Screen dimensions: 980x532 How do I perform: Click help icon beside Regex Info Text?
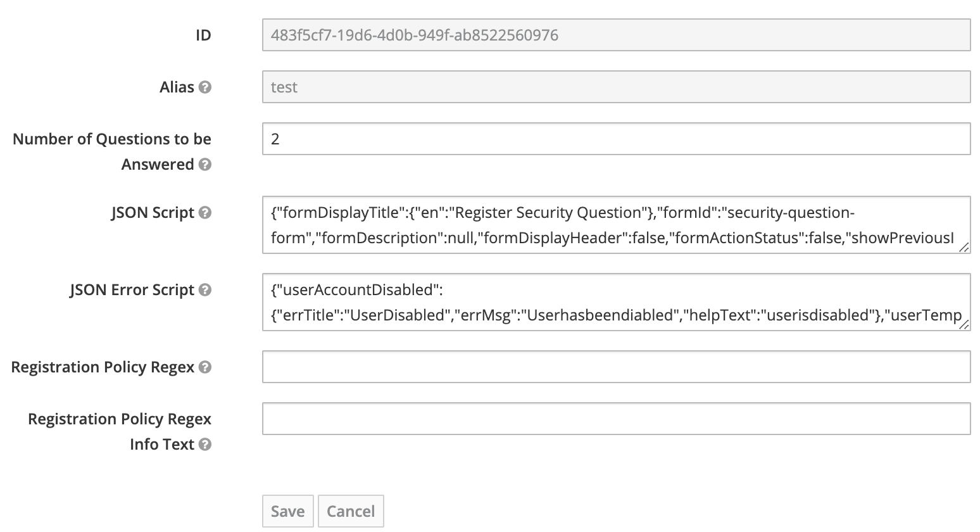click(205, 445)
